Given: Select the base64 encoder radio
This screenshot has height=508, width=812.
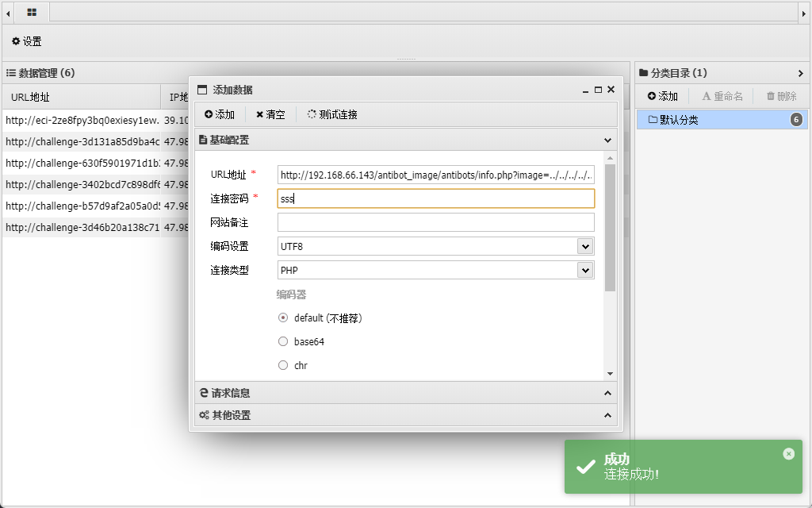Looking at the screenshot, I should (x=283, y=341).
